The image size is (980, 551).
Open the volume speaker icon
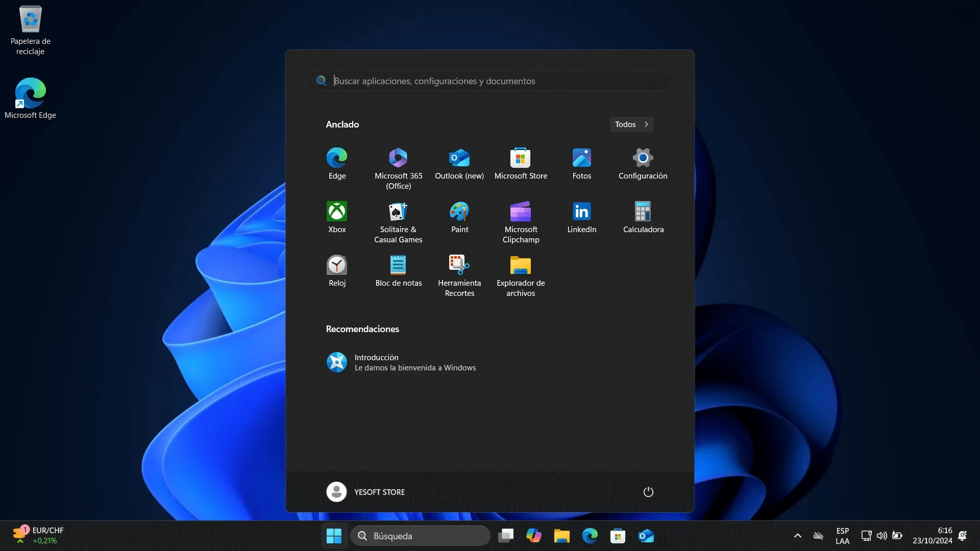881,536
